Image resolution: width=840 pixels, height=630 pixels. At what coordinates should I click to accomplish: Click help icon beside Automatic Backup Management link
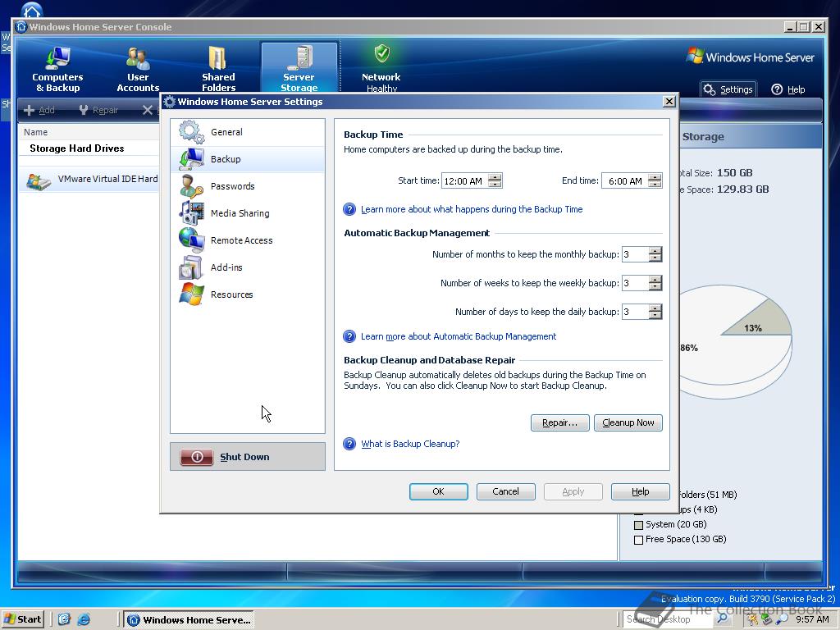[x=349, y=336]
